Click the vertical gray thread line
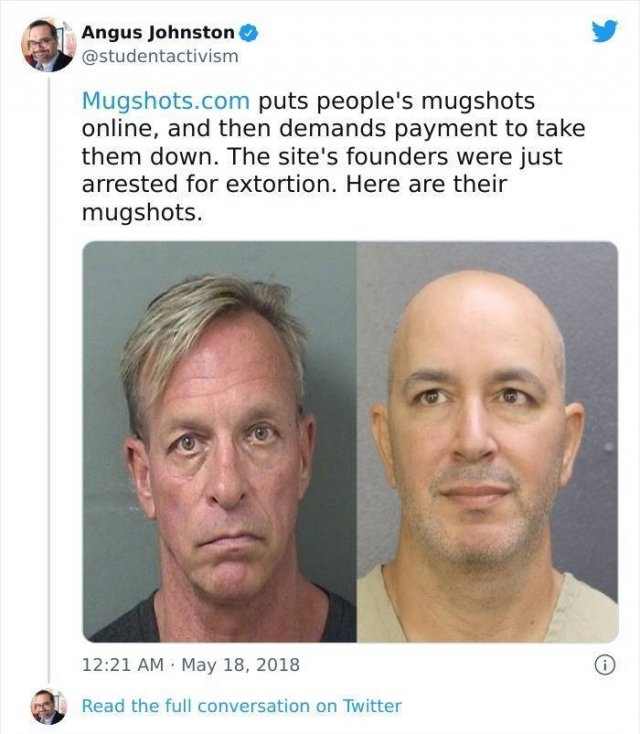 (49, 379)
